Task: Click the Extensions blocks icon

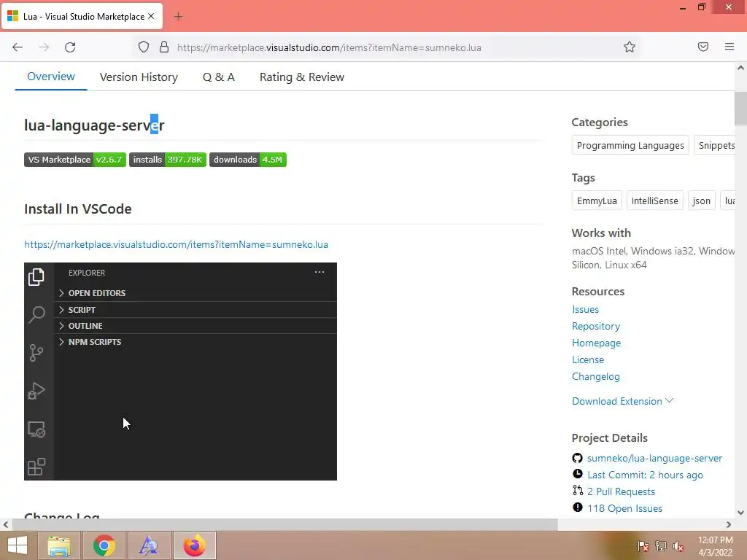Action: [36, 467]
